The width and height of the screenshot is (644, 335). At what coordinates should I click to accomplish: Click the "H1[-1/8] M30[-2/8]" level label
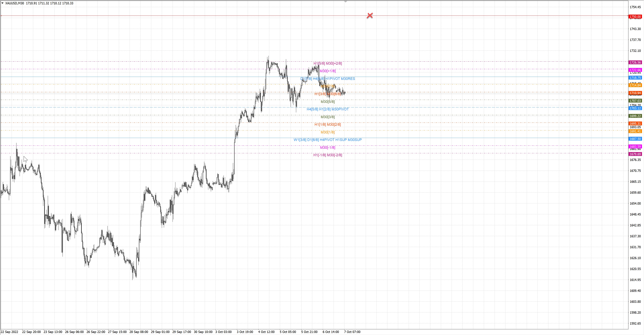pos(328,155)
